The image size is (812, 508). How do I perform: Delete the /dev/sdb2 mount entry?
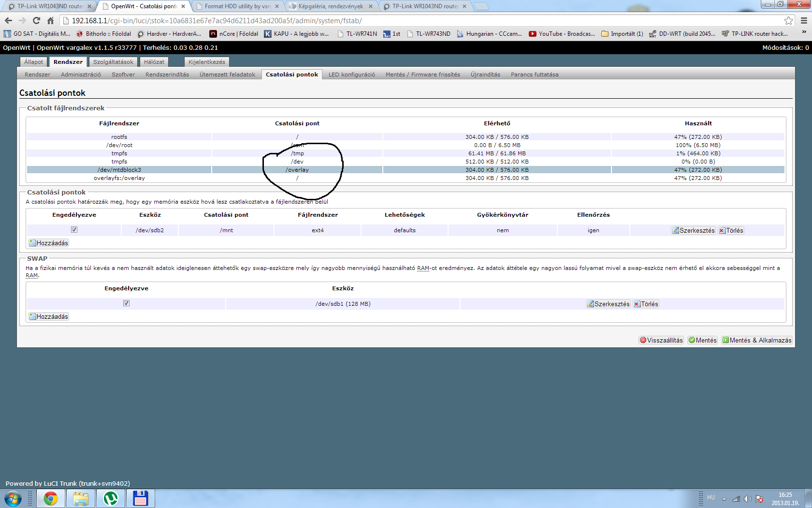(x=731, y=230)
